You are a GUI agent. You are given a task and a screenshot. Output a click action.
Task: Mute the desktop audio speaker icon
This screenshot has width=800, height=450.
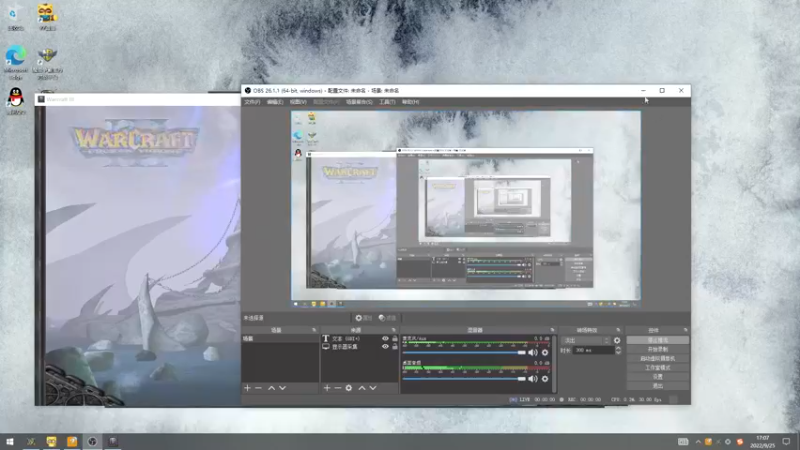click(x=533, y=379)
